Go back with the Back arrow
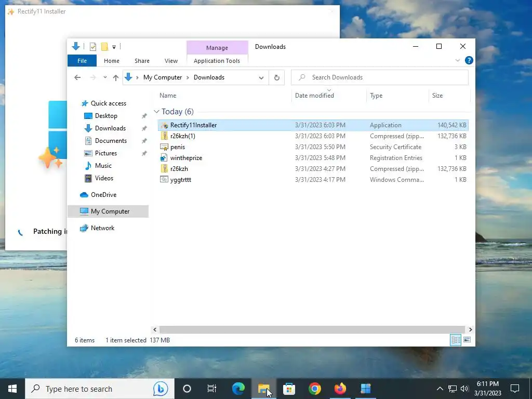The height and width of the screenshot is (399, 532). [x=77, y=77]
